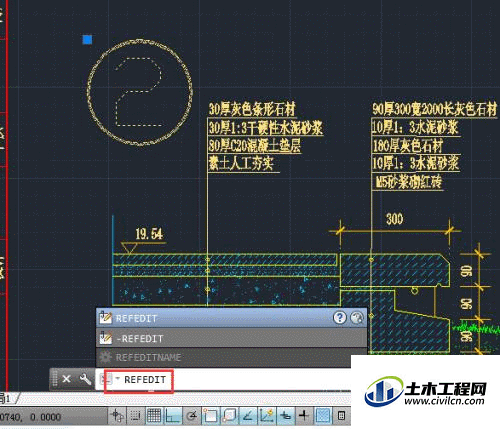Click the M5砂浆砌红砖 annotation

click(x=409, y=182)
